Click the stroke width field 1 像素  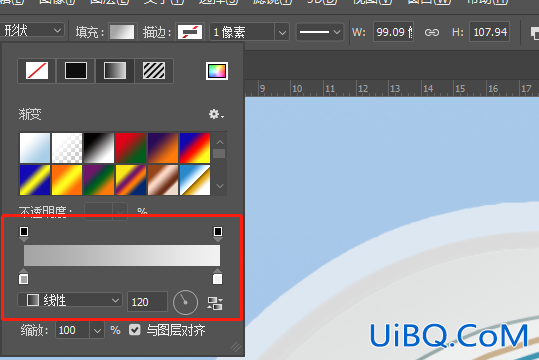[x=242, y=33]
